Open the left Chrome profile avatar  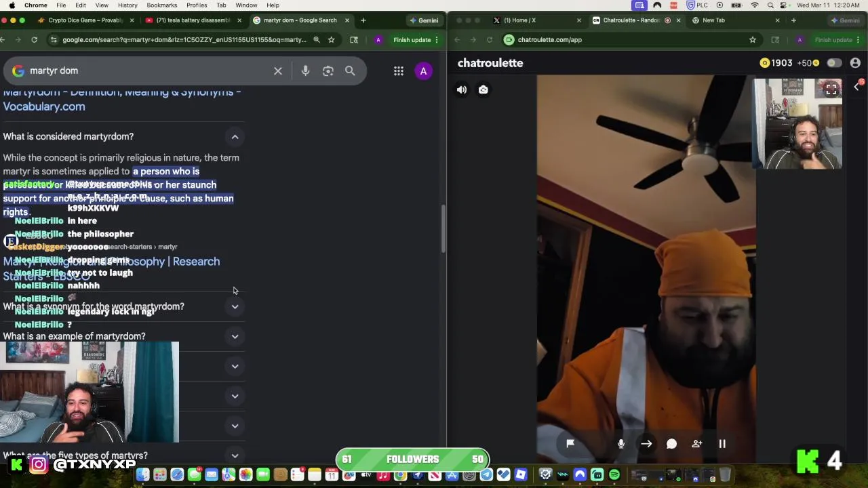tap(378, 40)
